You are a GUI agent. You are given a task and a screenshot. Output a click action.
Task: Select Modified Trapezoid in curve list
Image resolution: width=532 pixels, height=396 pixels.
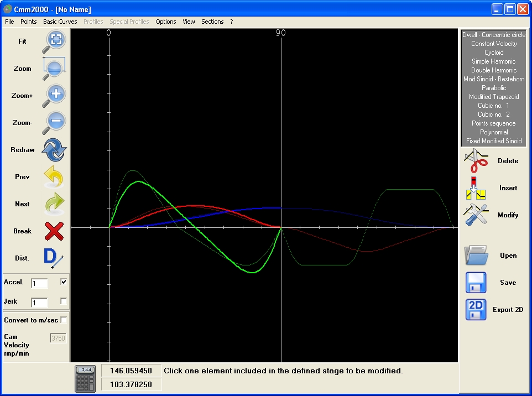[x=494, y=97]
